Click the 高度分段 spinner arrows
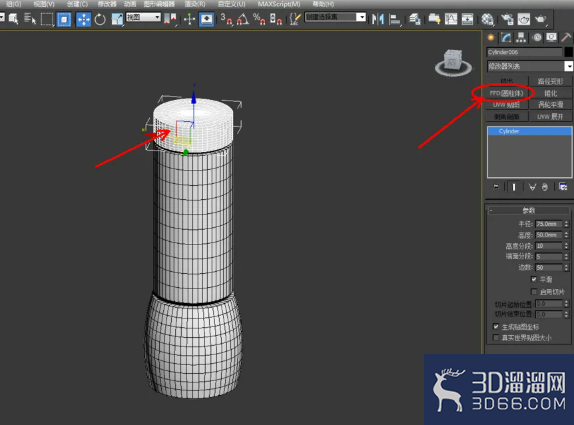The image size is (574, 425). click(566, 246)
